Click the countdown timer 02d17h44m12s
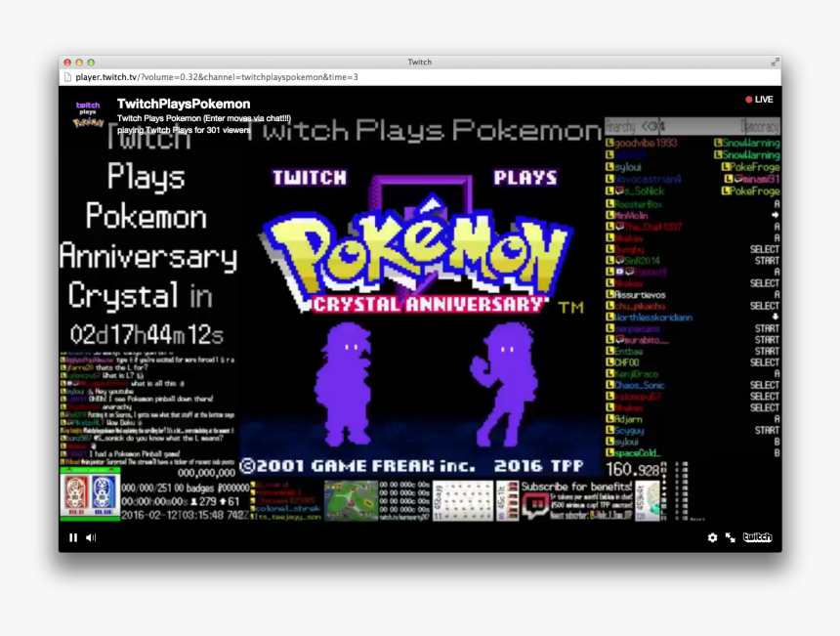This screenshot has height=636, width=840. pyautogui.click(x=147, y=335)
